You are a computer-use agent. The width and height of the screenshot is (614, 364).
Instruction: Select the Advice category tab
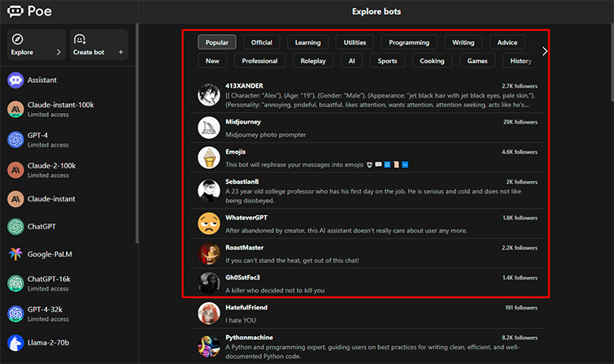click(507, 42)
